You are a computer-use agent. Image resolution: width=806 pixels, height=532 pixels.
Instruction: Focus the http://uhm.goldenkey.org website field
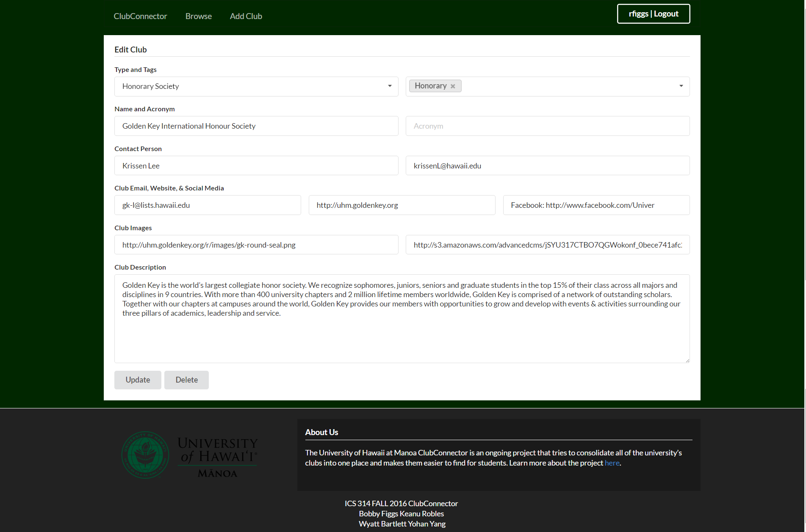point(402,205)
